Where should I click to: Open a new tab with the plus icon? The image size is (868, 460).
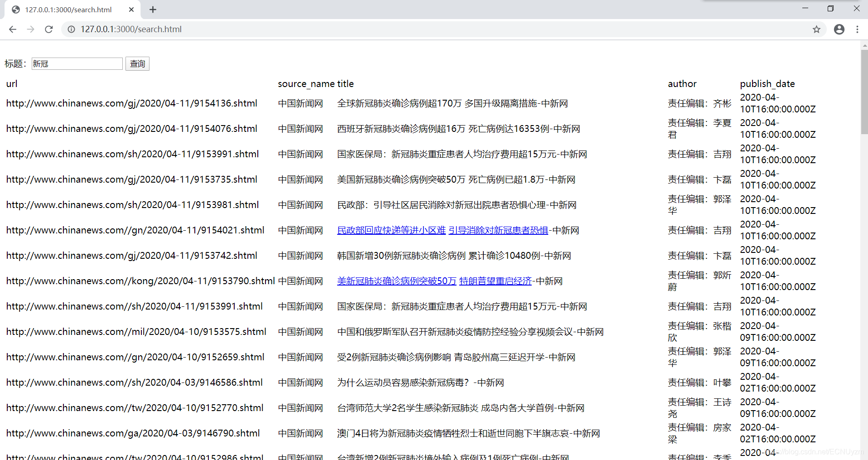pos(153,9)
